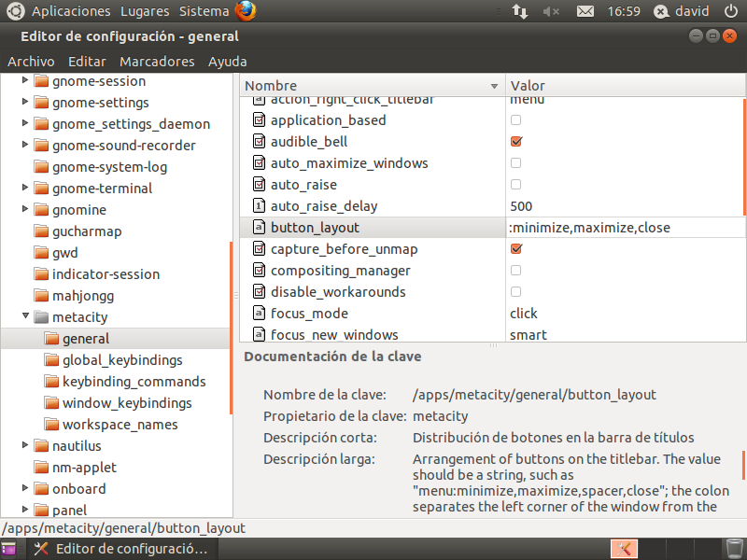Uncheck the audible_bell checkbox

pos(516,142)
